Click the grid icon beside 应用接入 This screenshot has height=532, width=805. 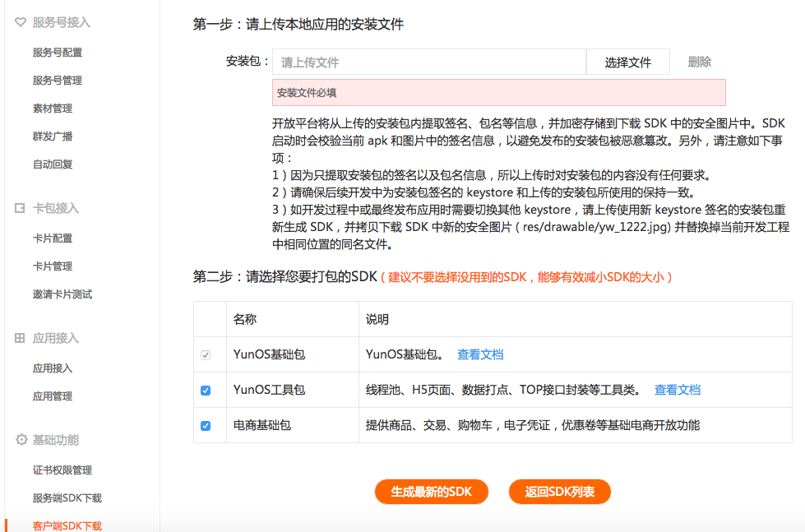point(20,338)
